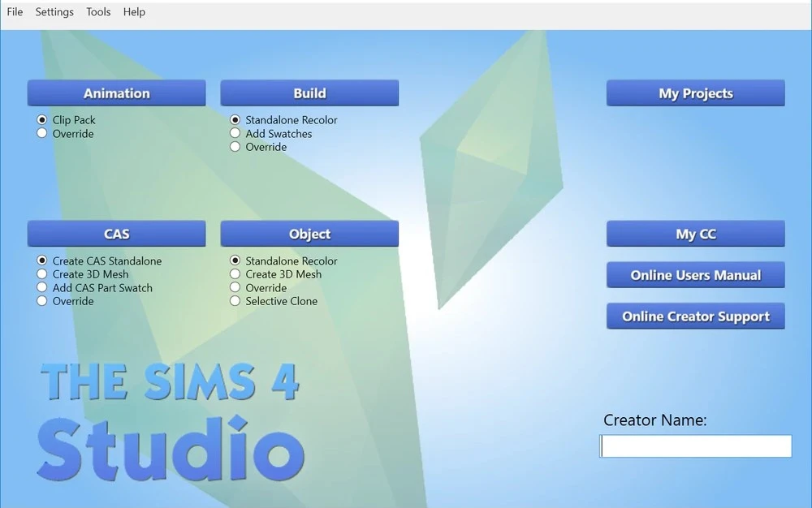Open My Projects
The image size is (812, 508).
[x=695, y=93]
